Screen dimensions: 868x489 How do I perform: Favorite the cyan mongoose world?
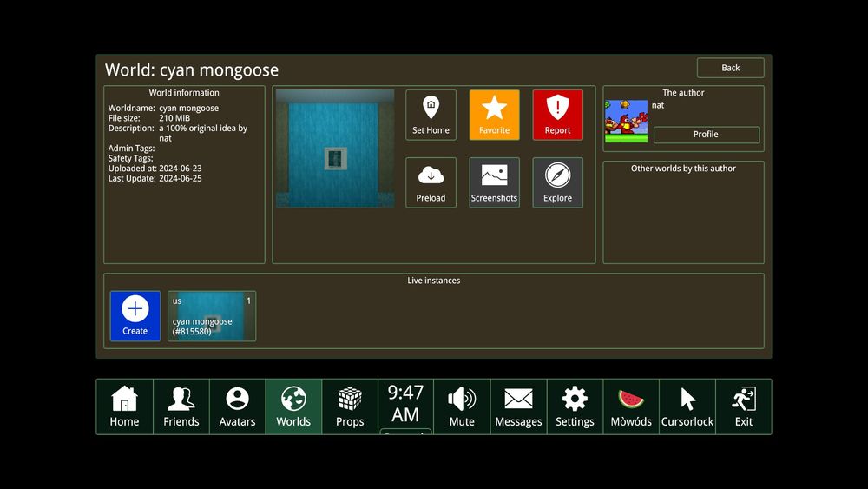point(495,115)
